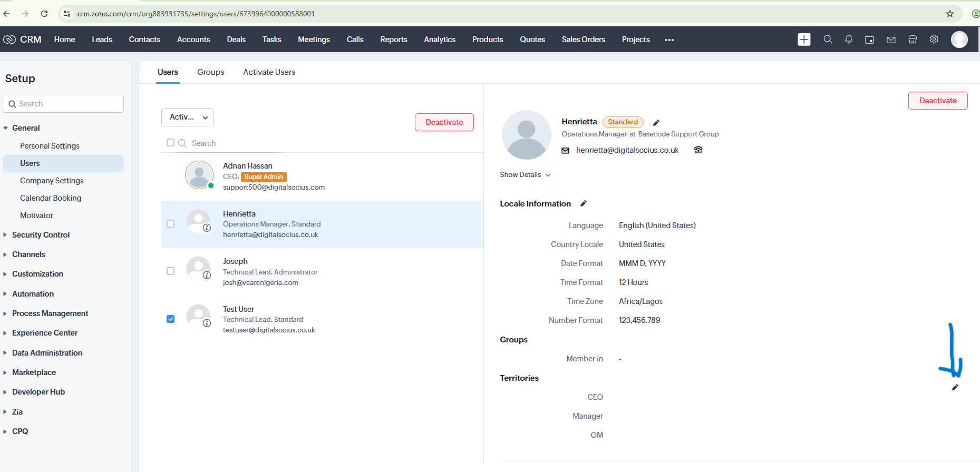Click Deactivate button in Henrietta's detail panel
Viewport: 980px width, 472px height.
(938, 101)
